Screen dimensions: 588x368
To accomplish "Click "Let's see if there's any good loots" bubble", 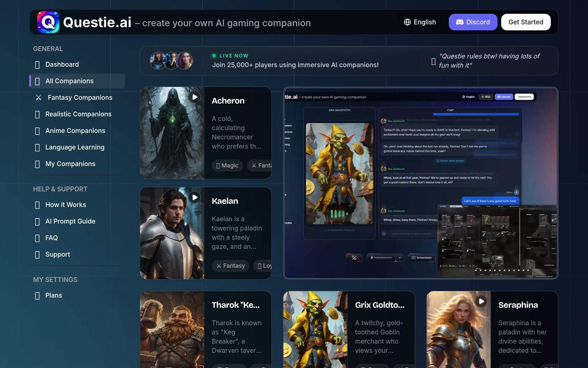I will pyautogui.click(x=490, y=201).
